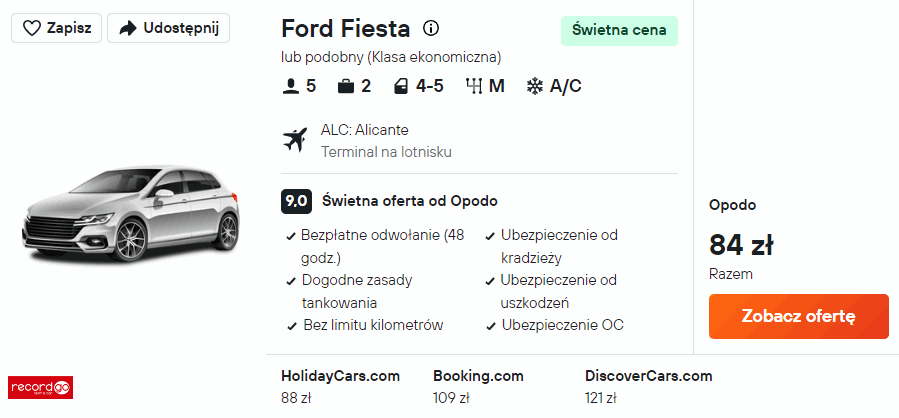
Task: Click the 9.0 rating badge
Action: tap(296, 201)
